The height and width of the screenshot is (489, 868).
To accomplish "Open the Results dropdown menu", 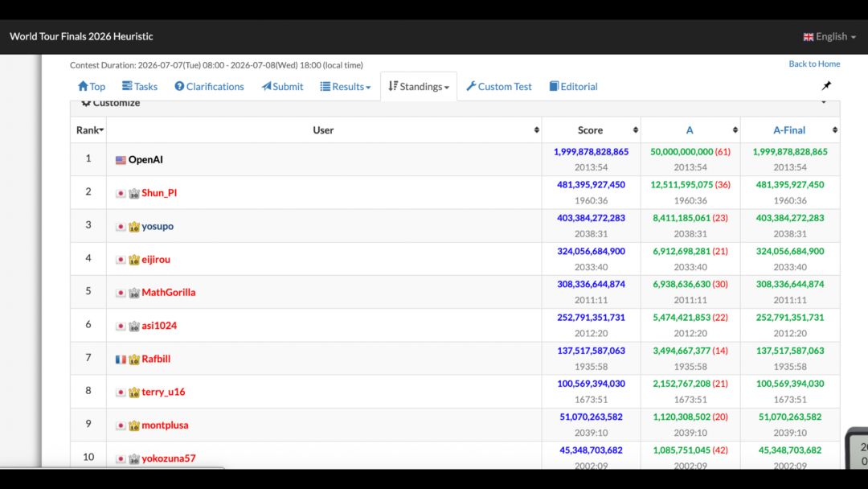I will pos(346,86).
